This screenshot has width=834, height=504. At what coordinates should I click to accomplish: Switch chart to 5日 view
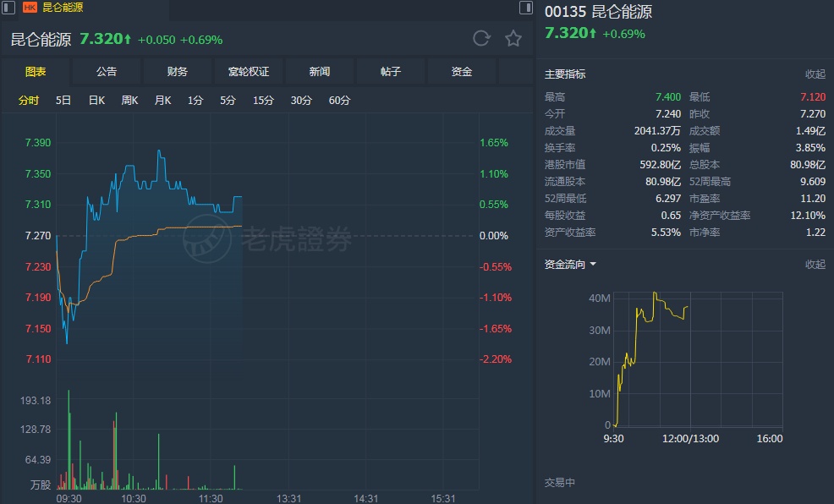point(63,101)
